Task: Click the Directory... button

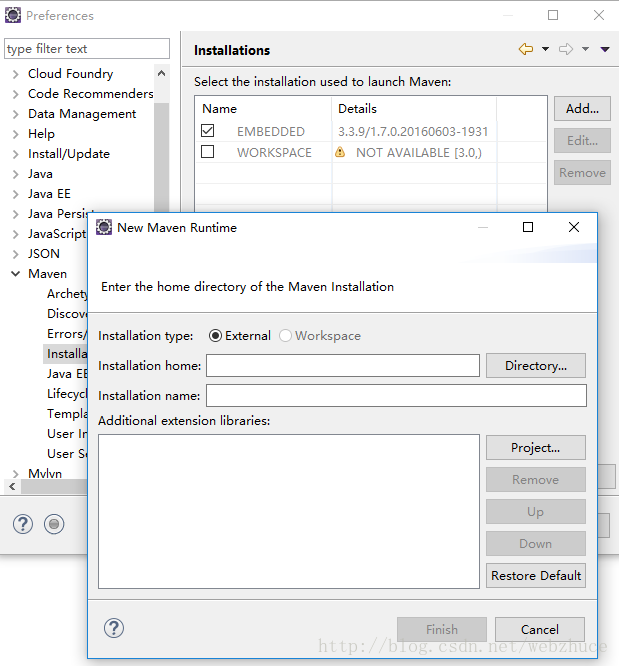Action: point(536,366)
